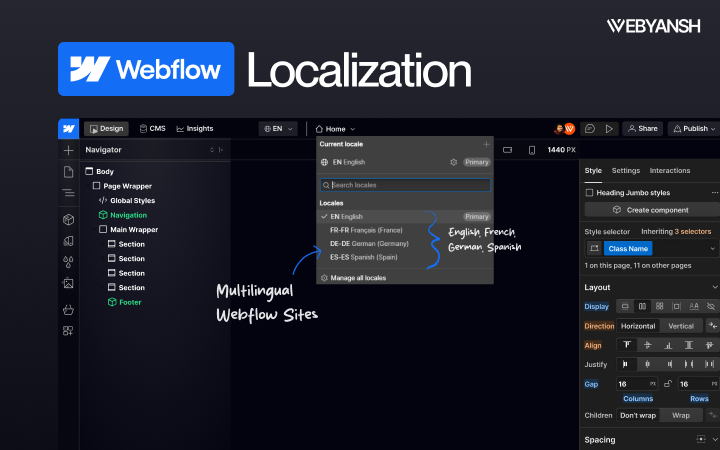The height and width of the screenshot is (450, 720).
Task: Click the selector state icon left of Class Name
Action: (x=594, y=248)
